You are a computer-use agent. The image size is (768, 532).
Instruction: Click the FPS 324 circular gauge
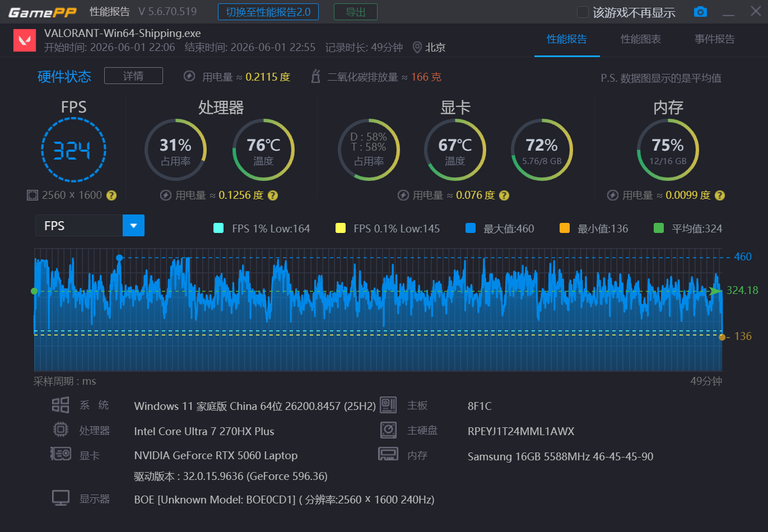point(73,150)
